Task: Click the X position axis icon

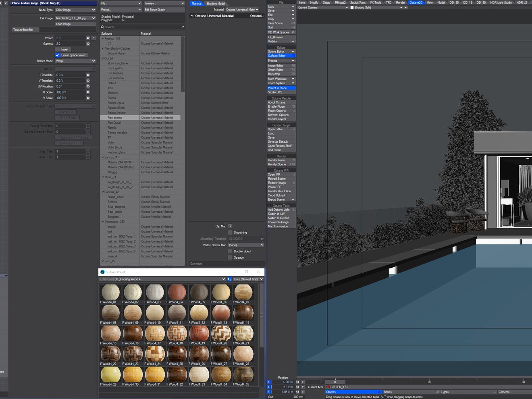Action: click(269, 382)
